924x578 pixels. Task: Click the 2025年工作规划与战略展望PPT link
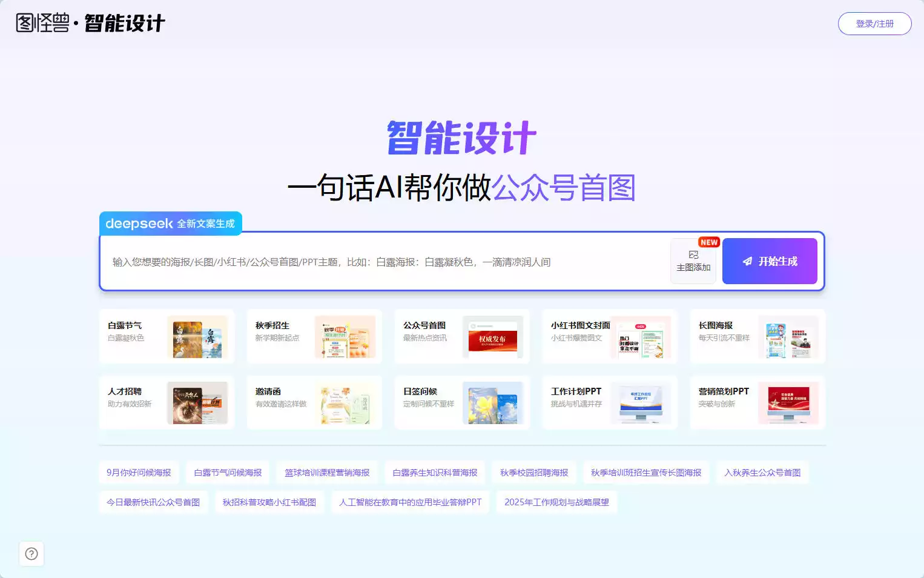click(556, 502)
